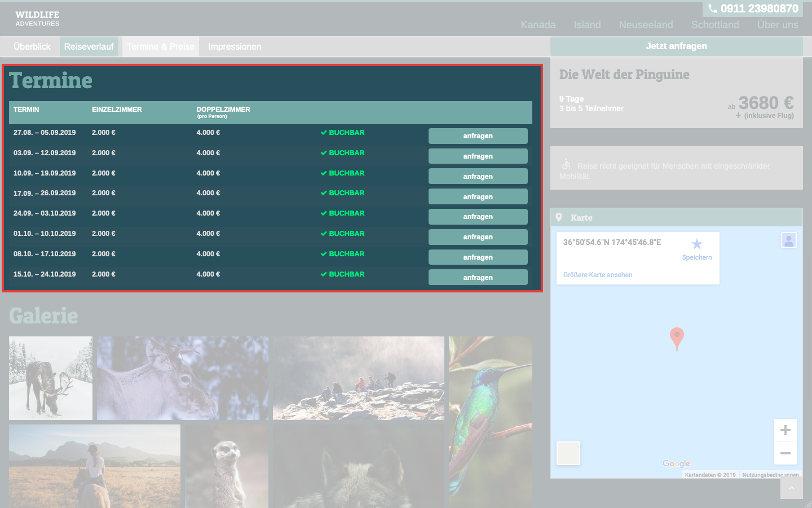Zoom out the map with minus button
This screenshot has width=812, height=508.
[x=785, y=453]
